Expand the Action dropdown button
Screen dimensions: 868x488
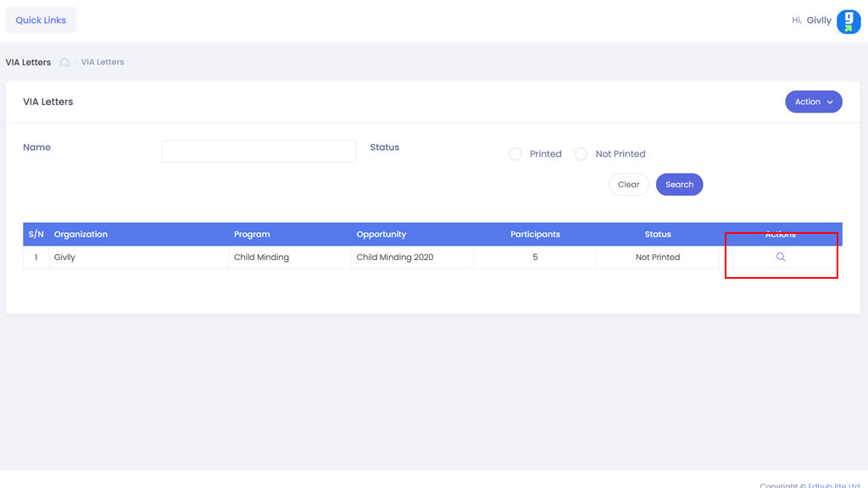click(x=813, y=102)
